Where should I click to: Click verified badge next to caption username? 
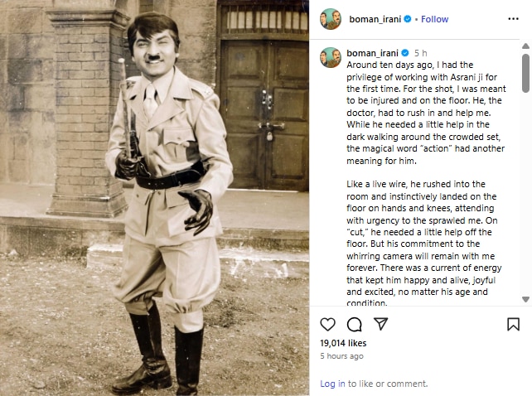(x=408, y=52)
